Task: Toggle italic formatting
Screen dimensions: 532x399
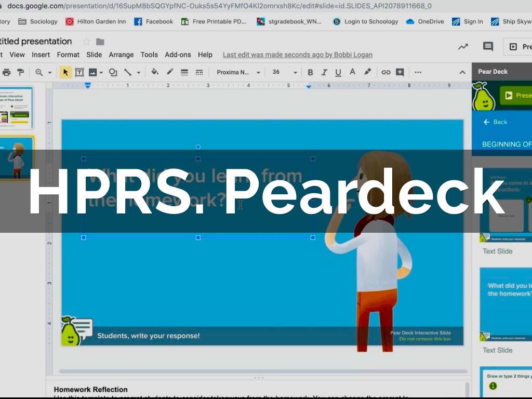Action: pos(324,72)
